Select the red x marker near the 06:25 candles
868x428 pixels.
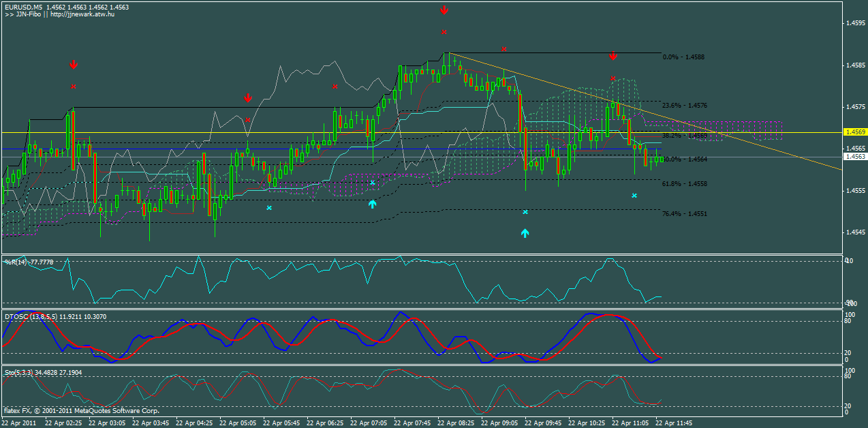(x=334, y=87)
